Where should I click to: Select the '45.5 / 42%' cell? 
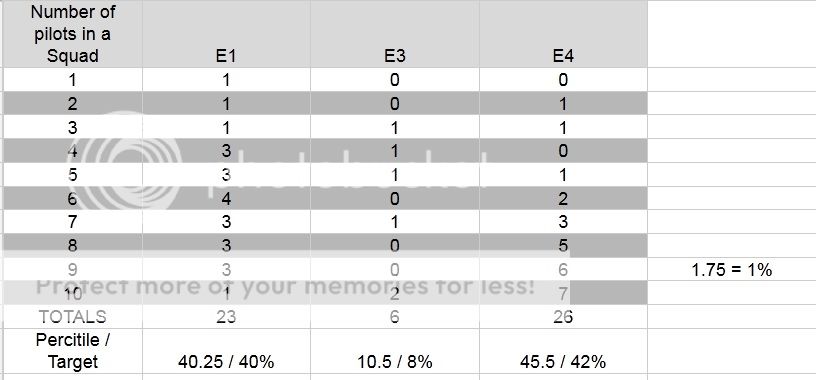[x=563, y=351]
